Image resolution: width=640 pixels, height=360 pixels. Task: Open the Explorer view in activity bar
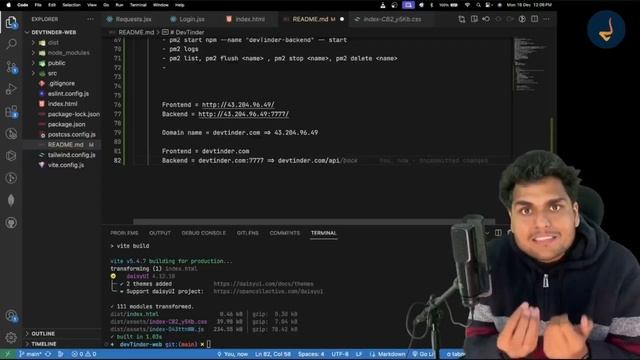[11, 22]
